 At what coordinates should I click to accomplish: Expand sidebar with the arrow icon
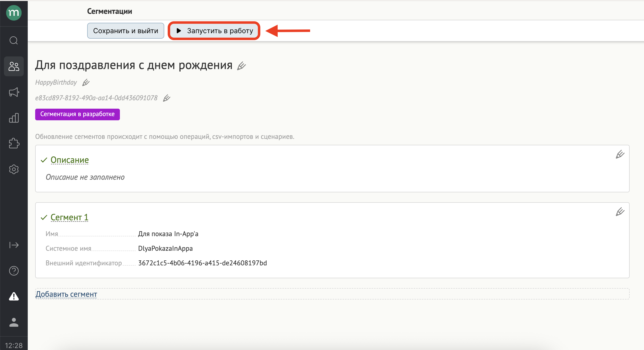(x=14, y=245)
